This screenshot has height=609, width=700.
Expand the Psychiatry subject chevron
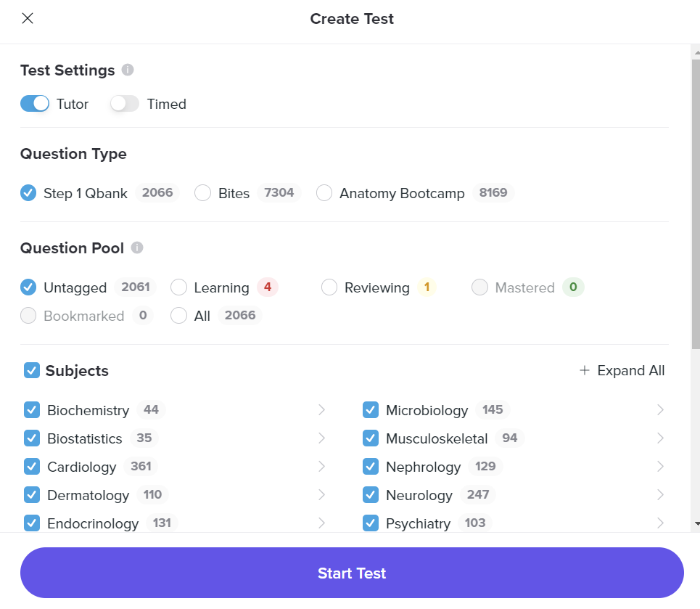(660, 523)
